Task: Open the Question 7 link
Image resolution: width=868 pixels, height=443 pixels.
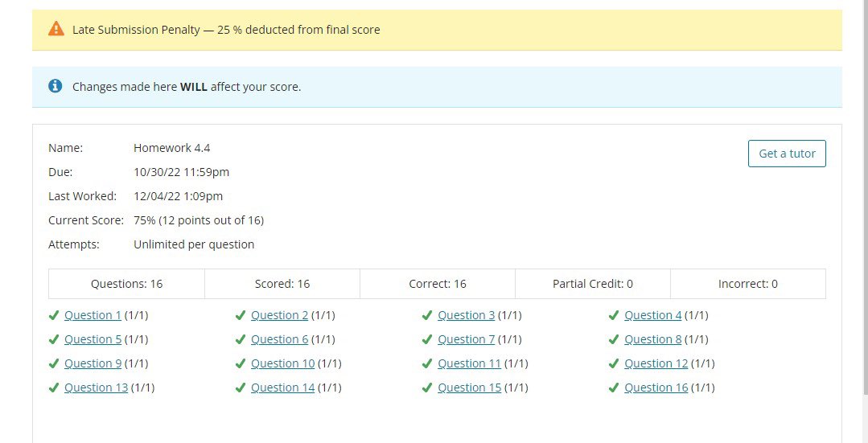Action: [x=466, y=339]
